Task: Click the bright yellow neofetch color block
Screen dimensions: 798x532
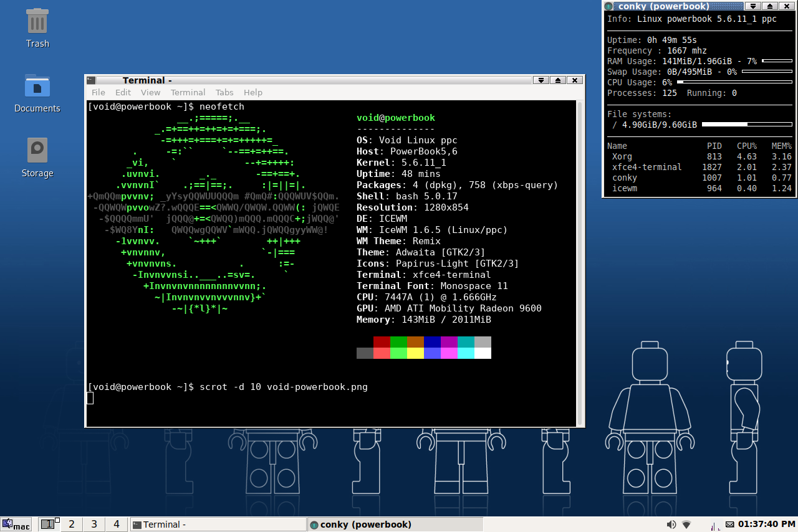Action: coord(415,353)
